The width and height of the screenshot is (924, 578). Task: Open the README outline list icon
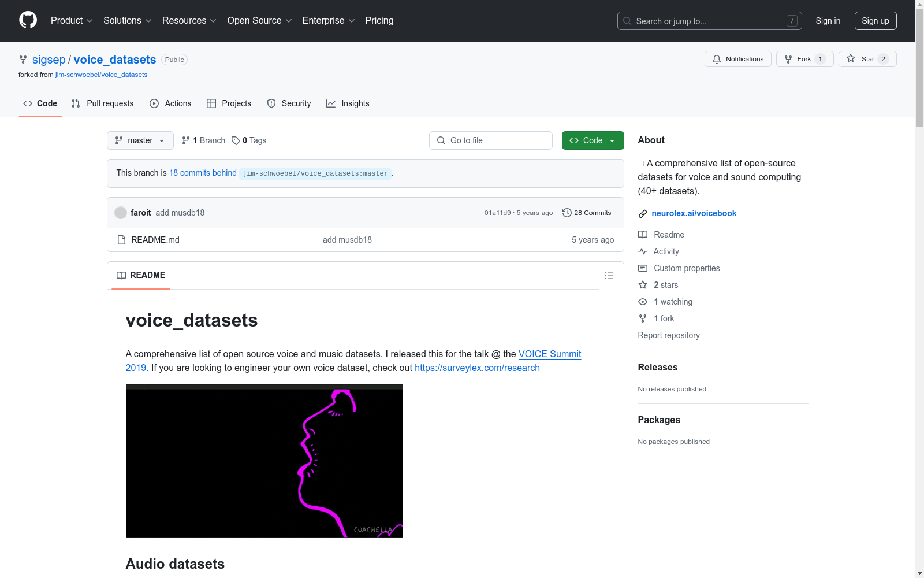click(x=609, y=276)
